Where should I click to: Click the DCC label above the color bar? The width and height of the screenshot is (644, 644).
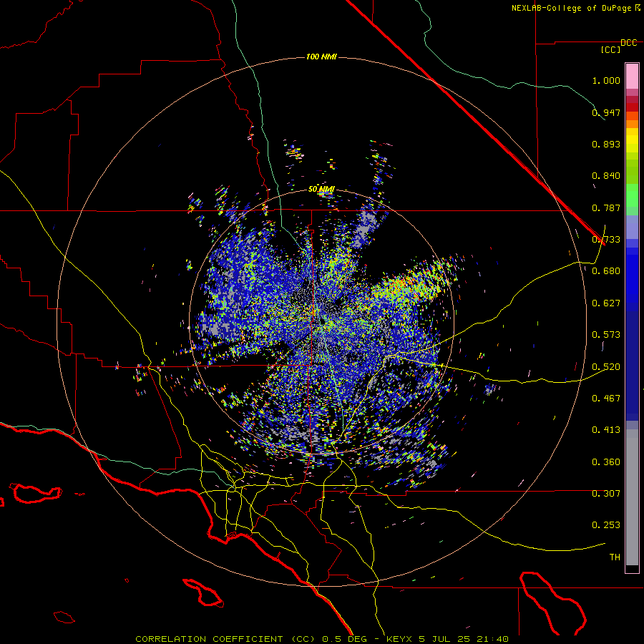(628, 43)
